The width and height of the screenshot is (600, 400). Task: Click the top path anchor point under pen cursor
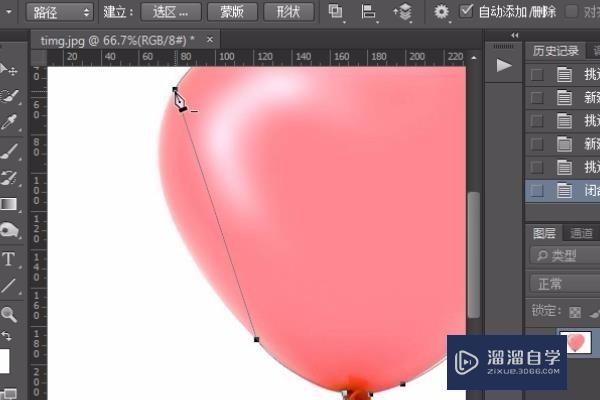coord(175,89)
